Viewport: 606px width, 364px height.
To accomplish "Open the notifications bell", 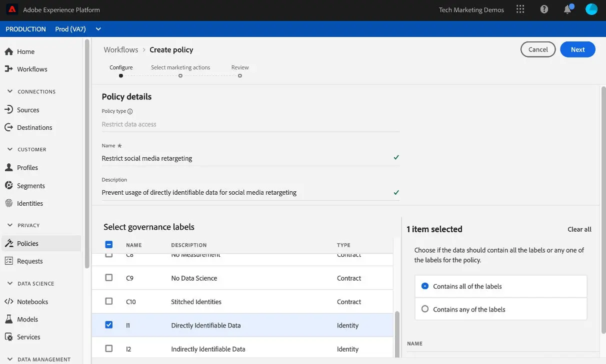I will pos(567,9).
